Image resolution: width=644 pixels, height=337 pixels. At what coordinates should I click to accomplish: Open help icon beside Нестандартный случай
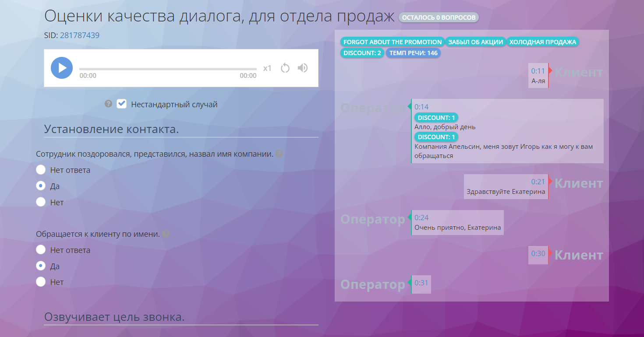pos(109,104)
